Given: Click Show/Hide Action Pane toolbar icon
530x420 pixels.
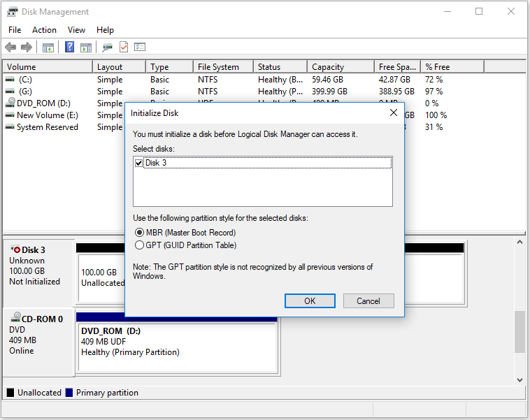Looking at the screenshot, I should click(86, 48).
